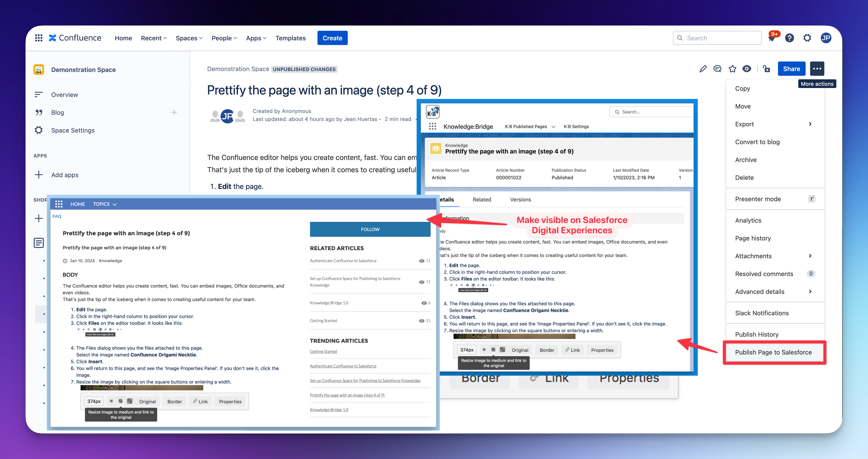
Task: Expand the Attachments submenu arrow
Action: pyautogui.click(x=810, y=256)
